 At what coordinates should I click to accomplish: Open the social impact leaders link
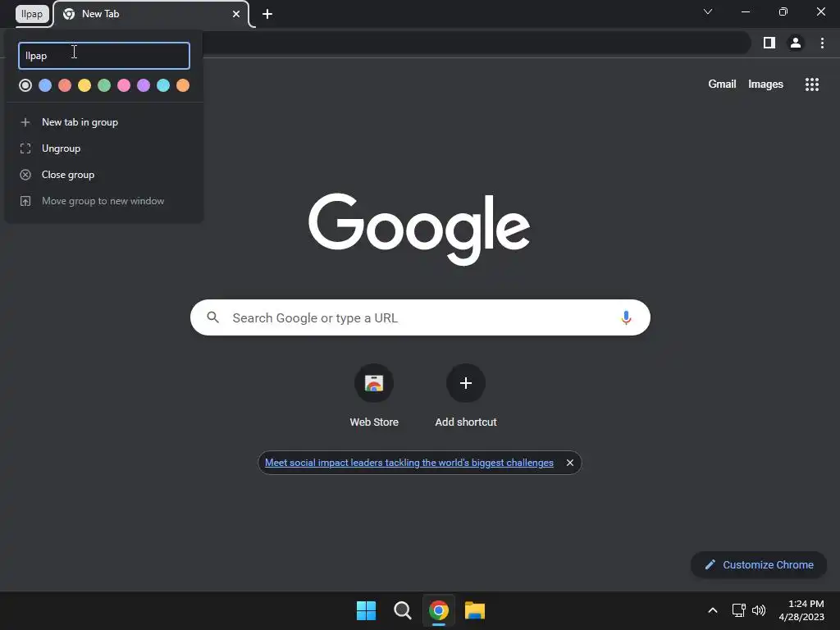tap(409, 463)
